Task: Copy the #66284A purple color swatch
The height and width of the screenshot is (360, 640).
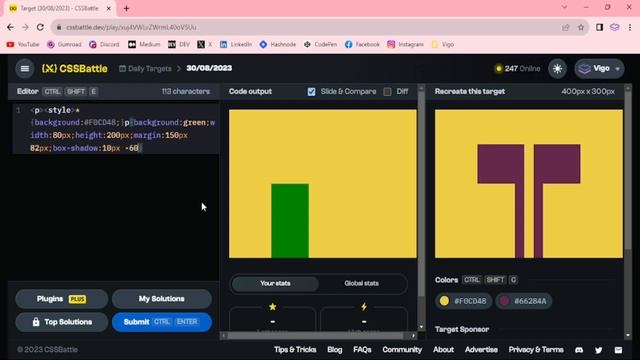Action: coord(524,301)
